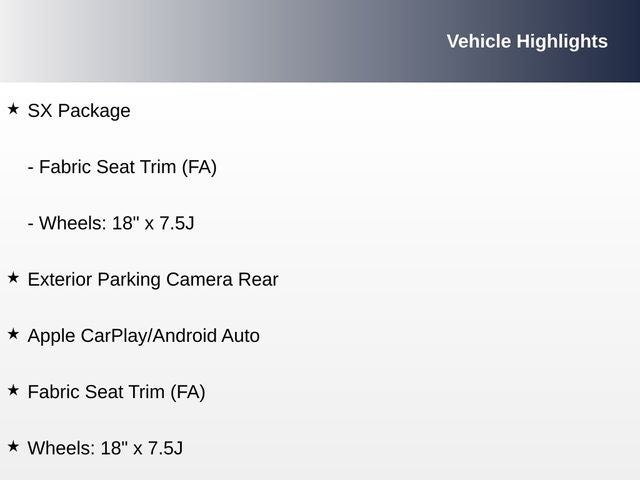
Task: Click the star beside SX Package
Action: pyautogui.click(x=13, y=108)
